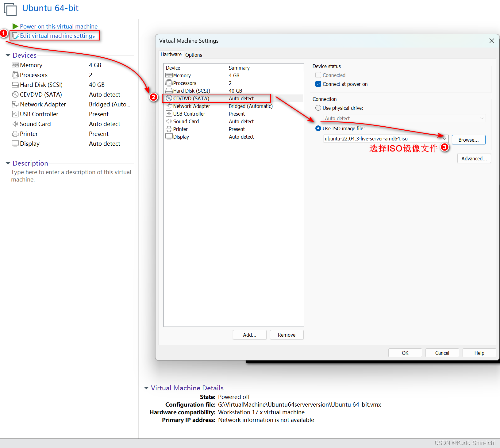Select Use ISO image file radio button
The height and width of the screenshot is (448, 500).
point(318,128)
